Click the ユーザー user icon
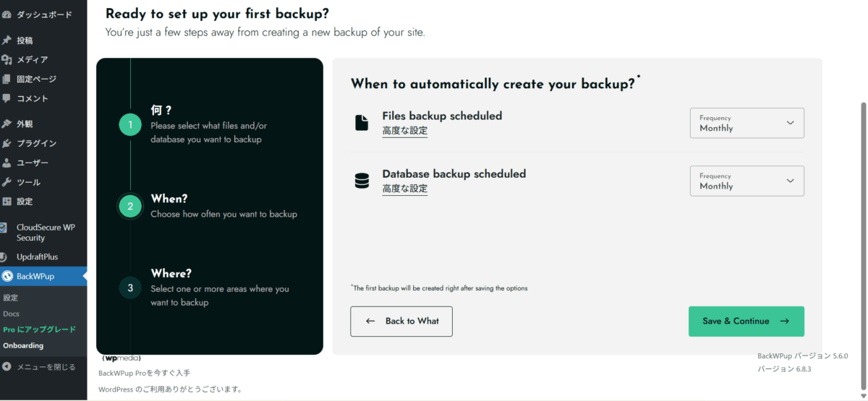The width and height of the screenshot is (868, 401). tap(7, 163)
